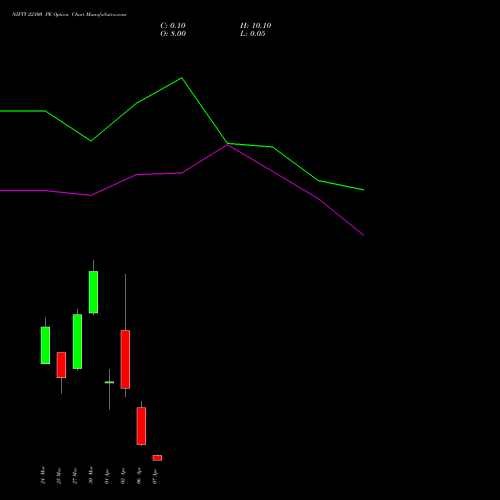Click the tall green candlestick for 30 Mar
The image size is (500, 500).
point(93,292)
